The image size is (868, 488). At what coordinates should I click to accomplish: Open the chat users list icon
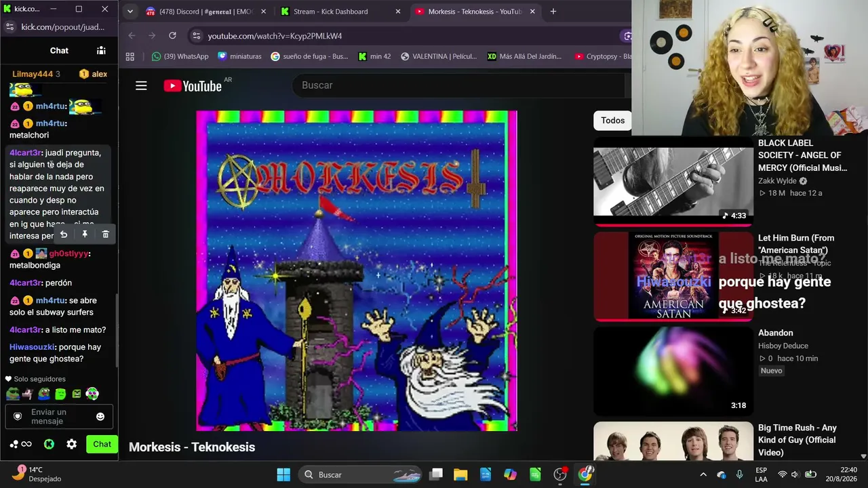(101, 50)
